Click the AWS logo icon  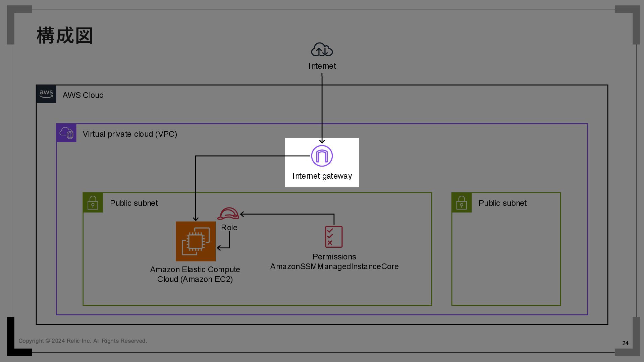46,94
